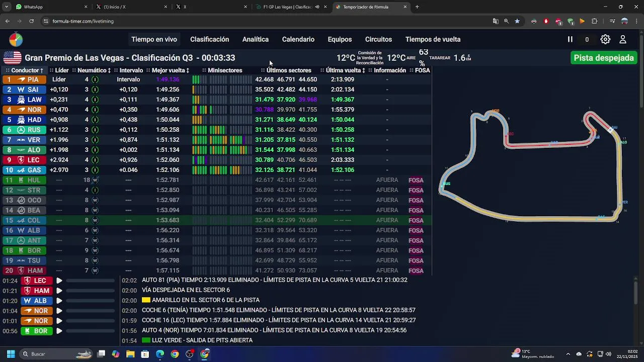Pause the live timing feed
The width and height of the screenshot is (644, 362).
point(570,39)
